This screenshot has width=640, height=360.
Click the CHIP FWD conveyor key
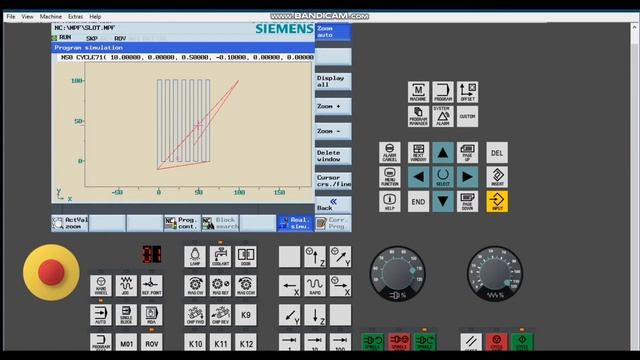pyautogui.click(x=195, y=315)
